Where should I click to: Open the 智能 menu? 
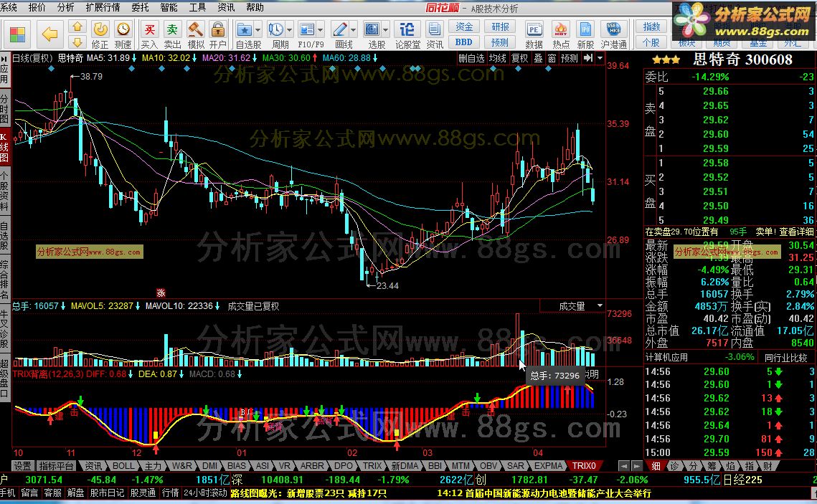point(169,7)
